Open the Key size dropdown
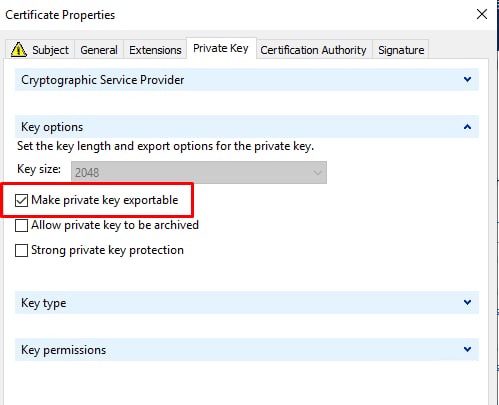The image size is (499, 405). (199, 173)
